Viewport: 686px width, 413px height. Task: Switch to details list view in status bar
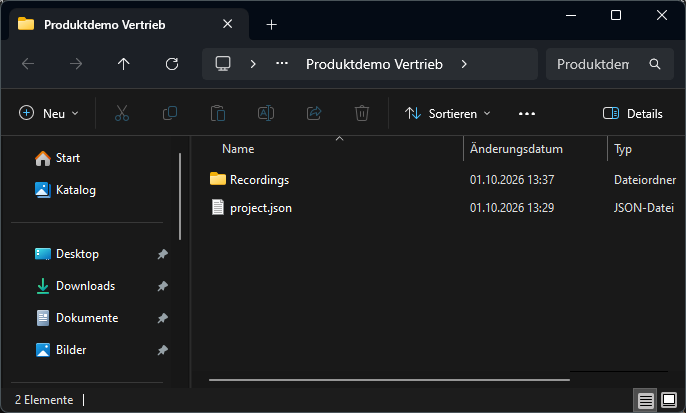646,400
